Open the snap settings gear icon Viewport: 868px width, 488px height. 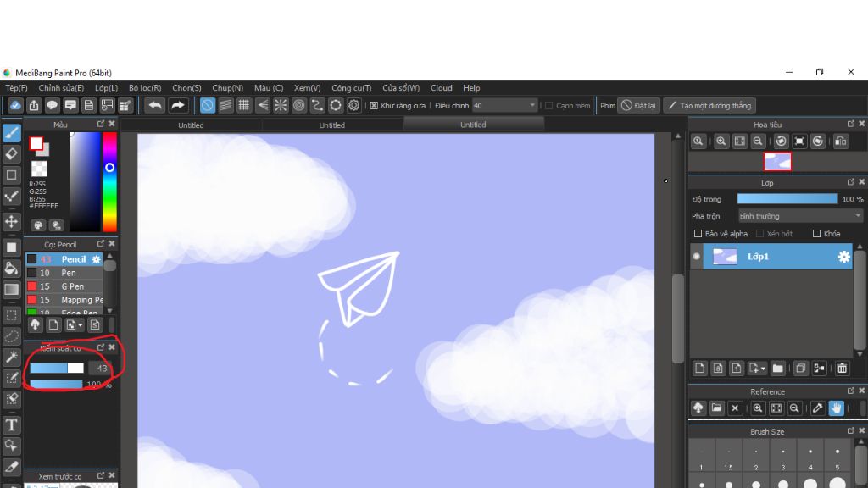pos(353,105)
